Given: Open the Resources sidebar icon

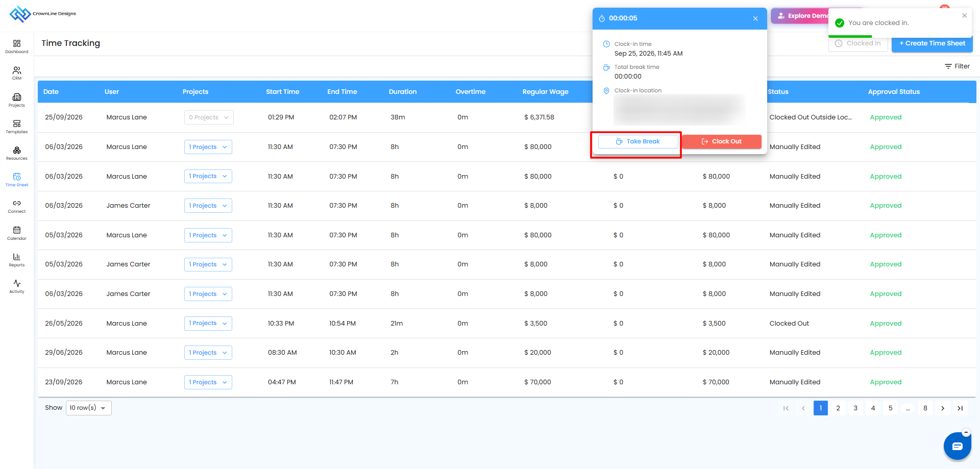Looking at the screenshot, I should [x=17, y=153].
